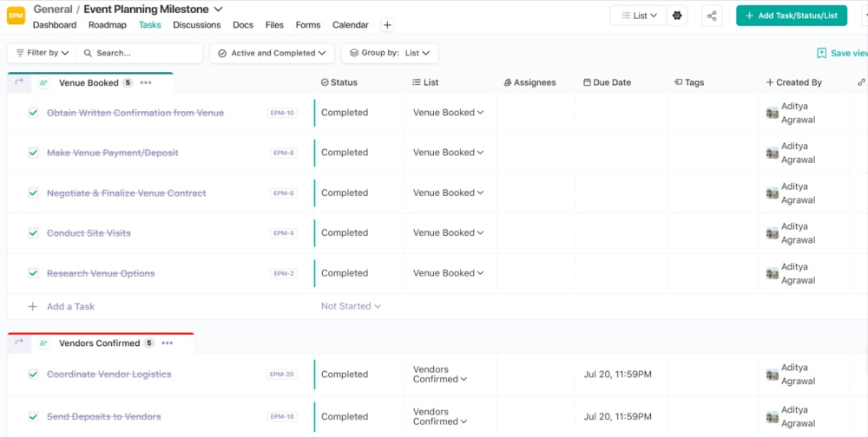Click the plus icon to add view tab

tap(387, 25)
